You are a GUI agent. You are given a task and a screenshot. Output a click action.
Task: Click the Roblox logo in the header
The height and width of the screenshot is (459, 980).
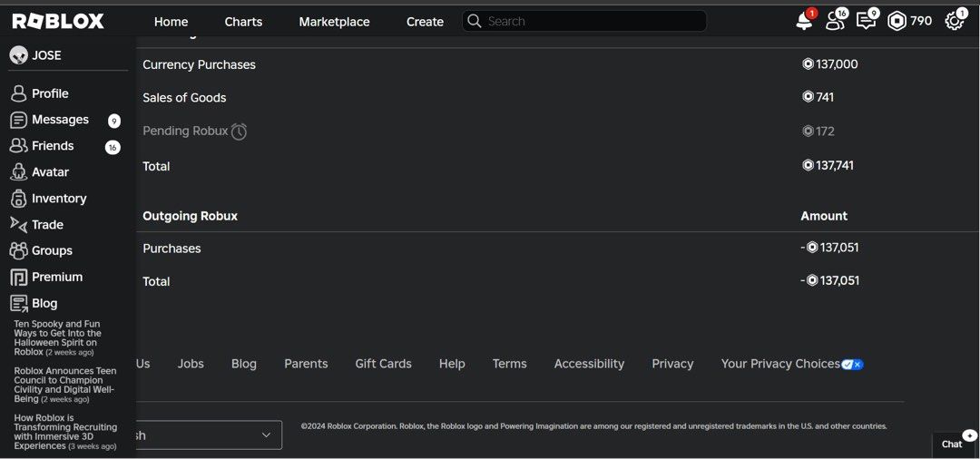coord(58,21)
